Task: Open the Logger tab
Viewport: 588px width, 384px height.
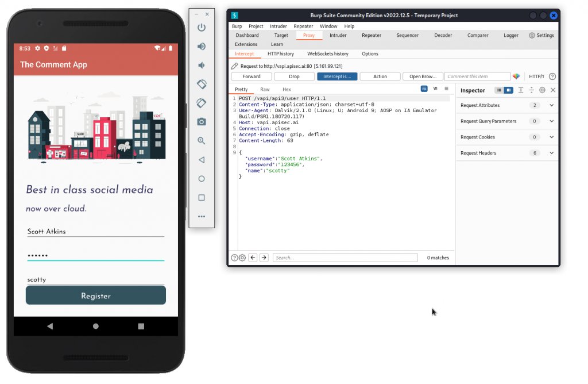Action: pyautogui.click(x=510, y=35)
